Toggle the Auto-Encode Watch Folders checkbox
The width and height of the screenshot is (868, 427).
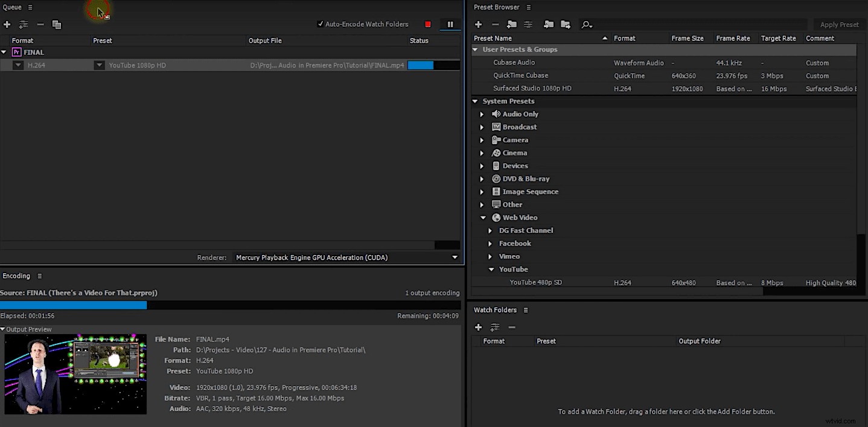point(321,24)
